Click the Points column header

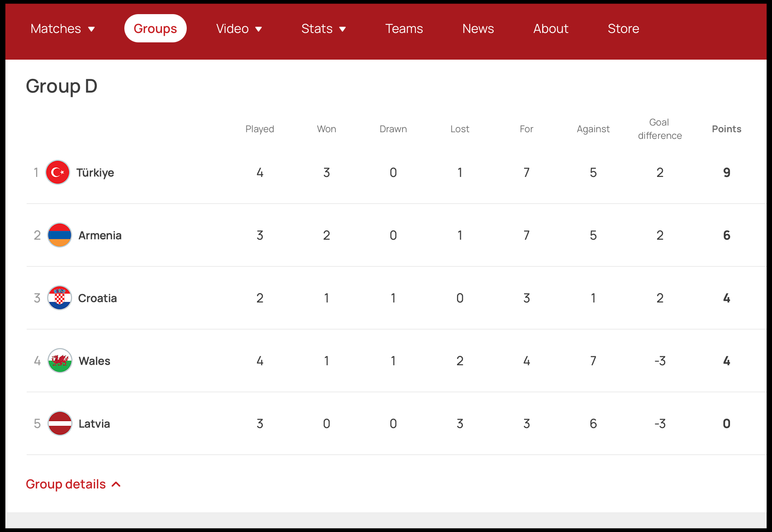[726, 129]
